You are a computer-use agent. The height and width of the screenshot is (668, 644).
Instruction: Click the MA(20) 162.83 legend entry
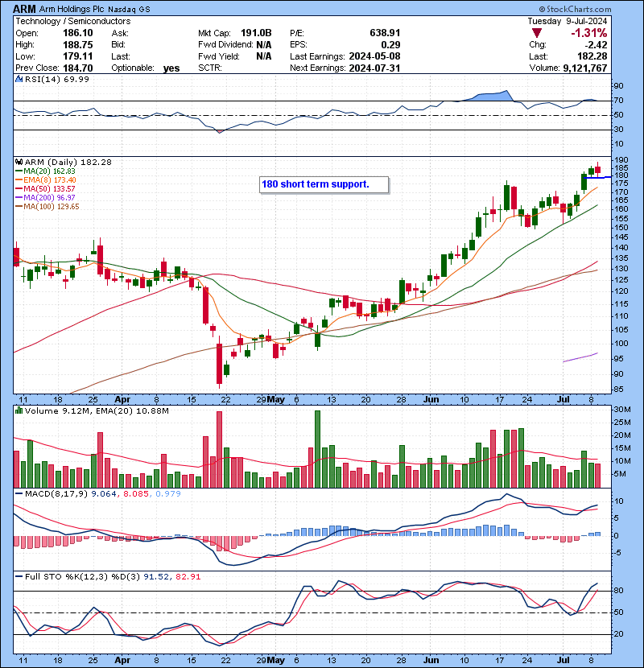coord(46,171)
